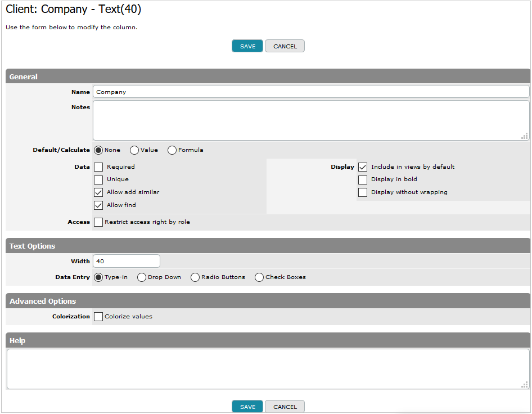This screenshot has height=414, width=532.
Task: Check Display without wrapping
Action: 363,192
